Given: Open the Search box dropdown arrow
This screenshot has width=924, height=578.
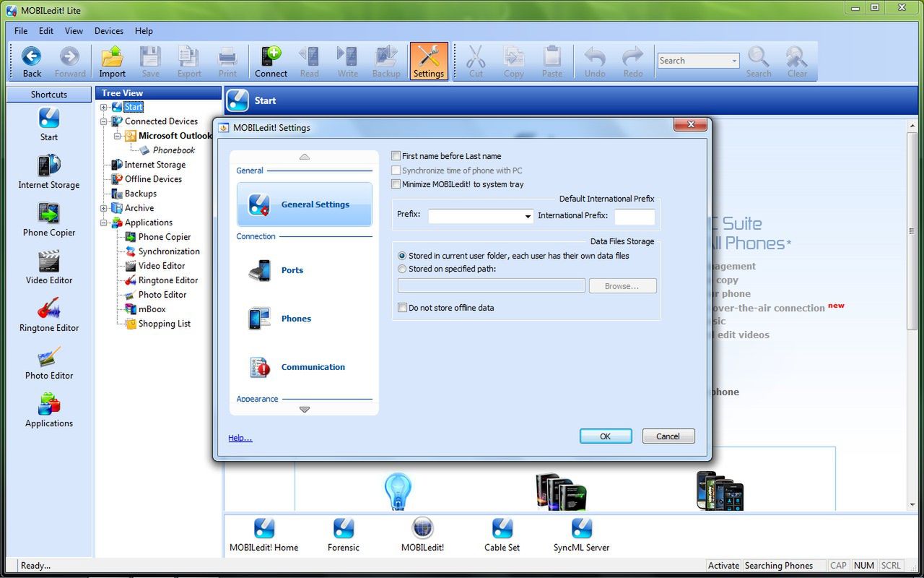Looking at the screenshot, I should point(734,61).
